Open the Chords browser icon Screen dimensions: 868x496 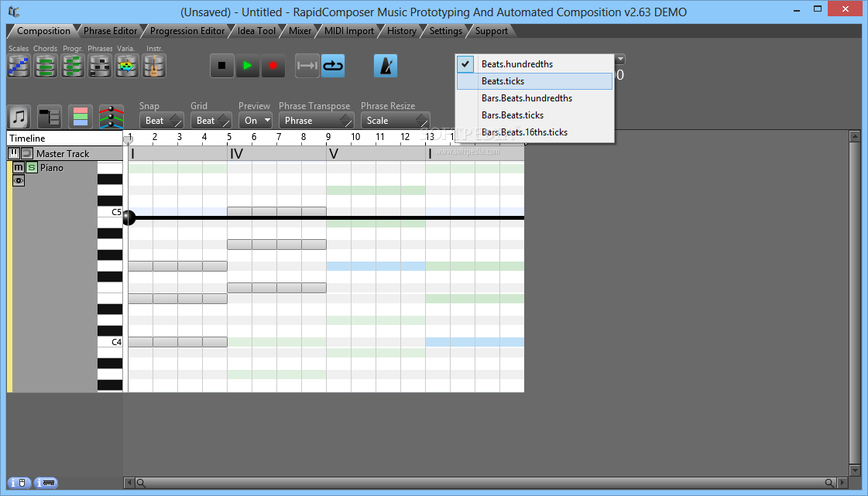(46, 66)
